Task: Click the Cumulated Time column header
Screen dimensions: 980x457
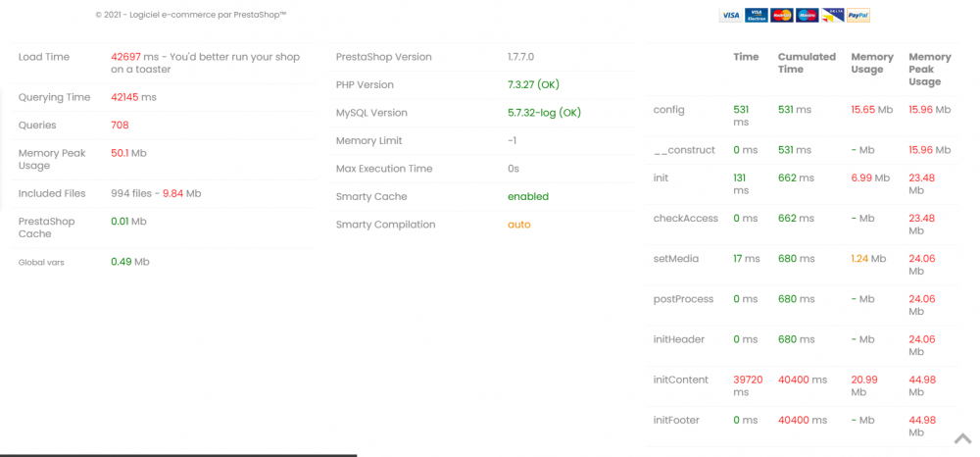Action: (806, 63)
